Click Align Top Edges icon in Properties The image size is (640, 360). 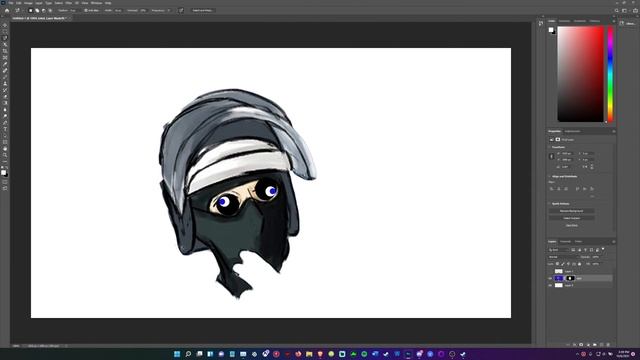578,189
